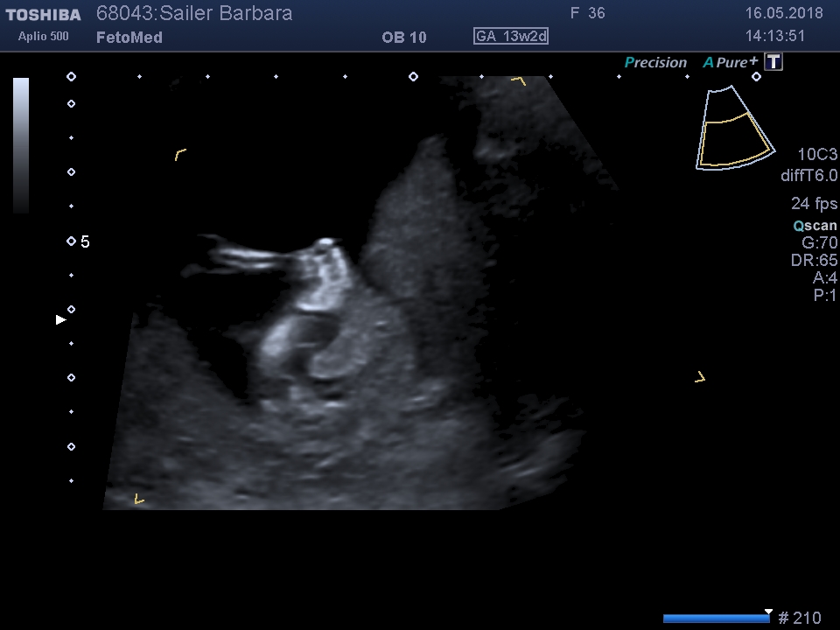Click the T icon beside ApliPure+
The image size is (840, 630).
[773, 62]
